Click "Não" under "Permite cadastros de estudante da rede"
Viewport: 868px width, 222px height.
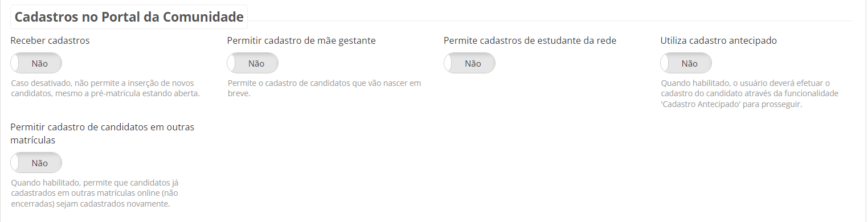[473, 63]
